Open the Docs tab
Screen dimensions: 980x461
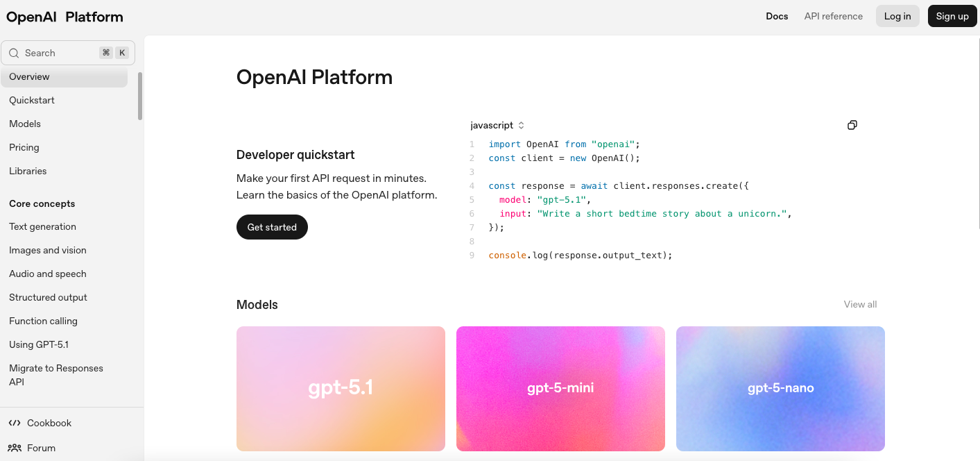(777, 16)
